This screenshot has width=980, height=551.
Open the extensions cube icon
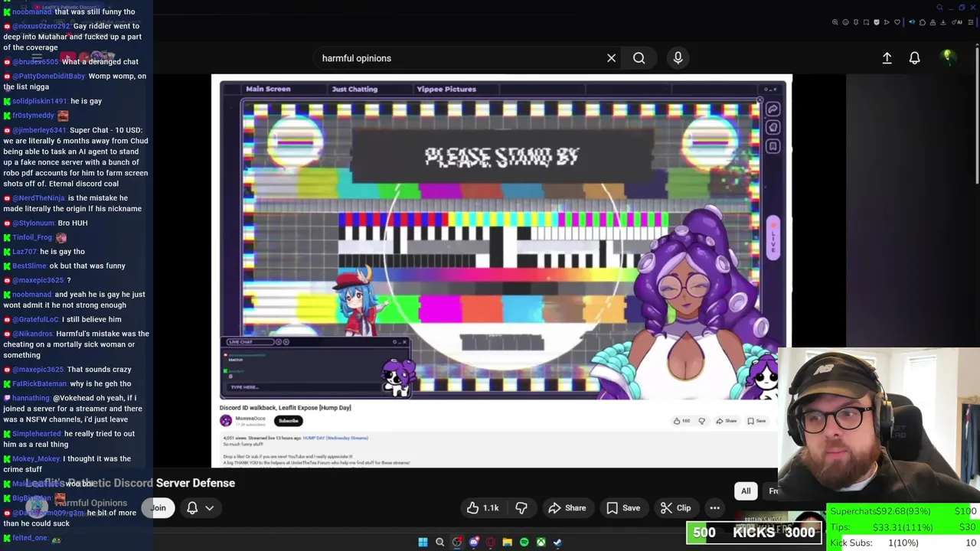click(923, 22)
